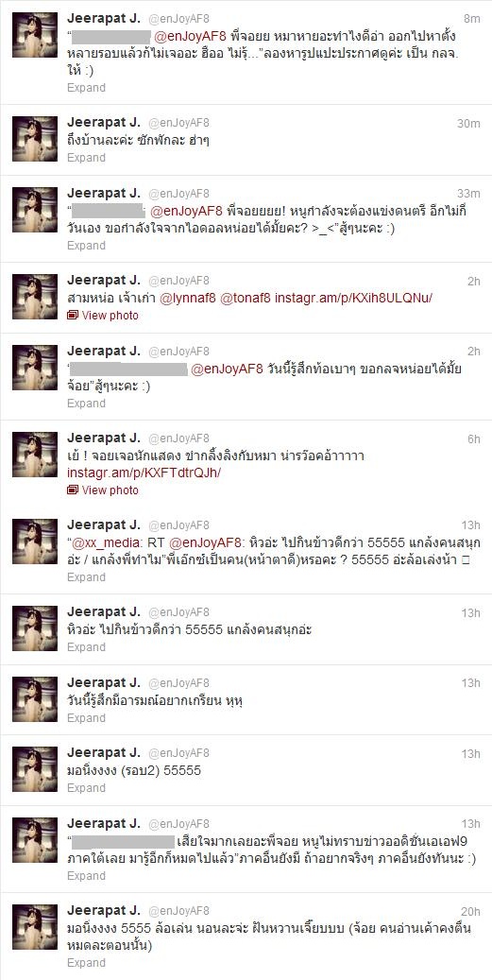Open the photo icon beside the instagr.am/p/KXih8ULQNu tweet
Viewport: 492px width, 980px height.
[73, 316]
